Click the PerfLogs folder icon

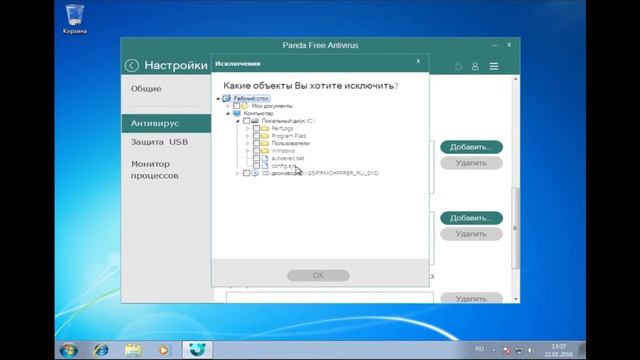264,129
